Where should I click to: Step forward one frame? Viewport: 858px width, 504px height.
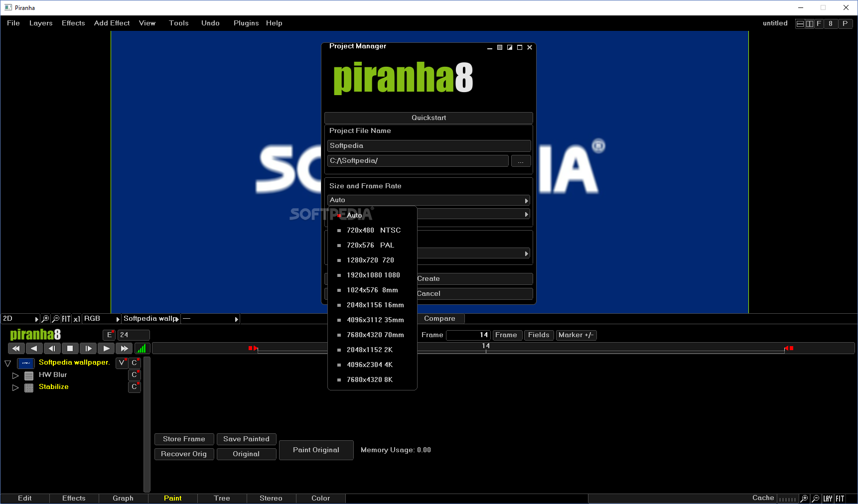pos(88,349)
